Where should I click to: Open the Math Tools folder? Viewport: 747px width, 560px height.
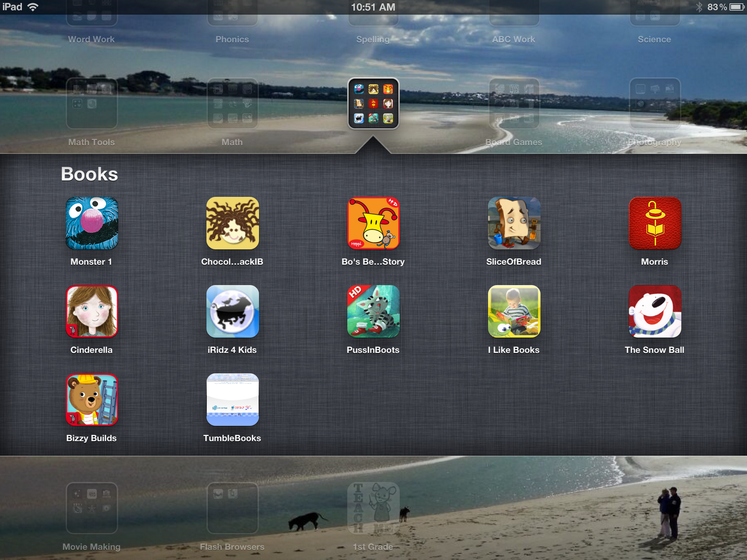point(92,104)
